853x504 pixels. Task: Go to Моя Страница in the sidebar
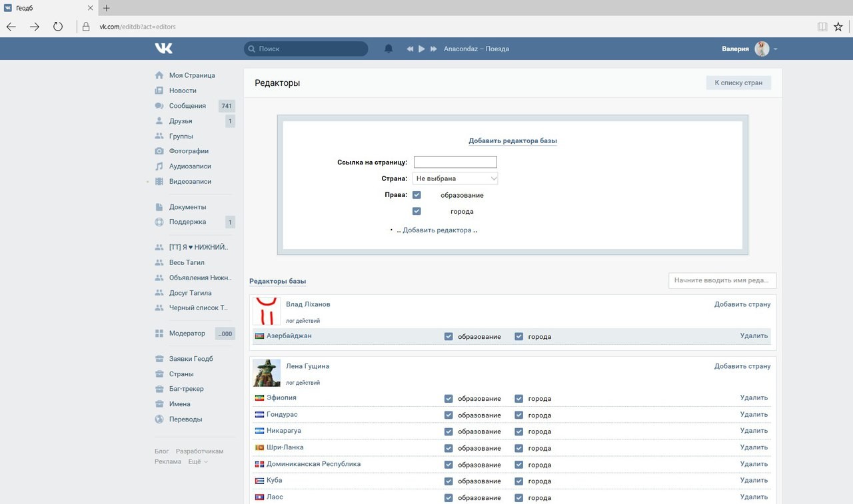[x=192, y=75]
